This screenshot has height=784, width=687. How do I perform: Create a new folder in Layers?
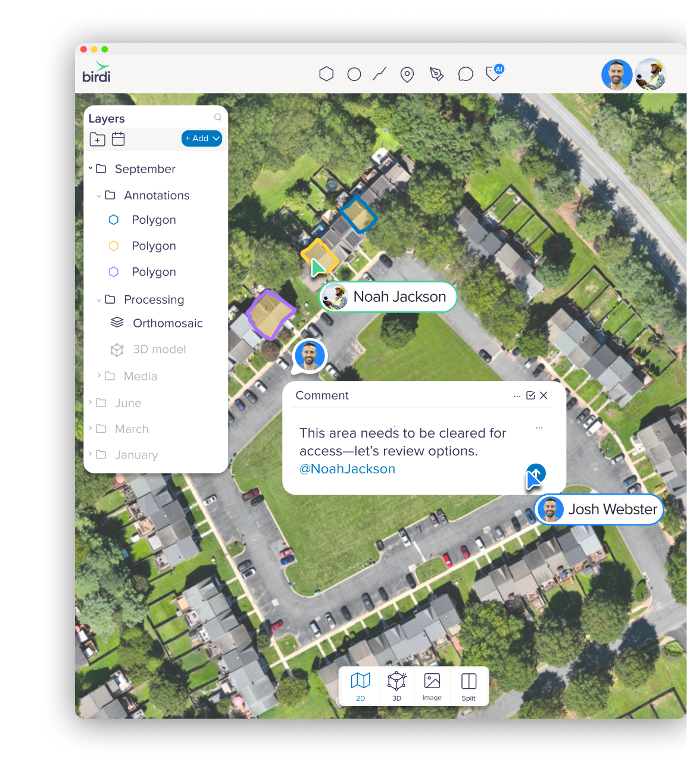[x=97, y=139]
